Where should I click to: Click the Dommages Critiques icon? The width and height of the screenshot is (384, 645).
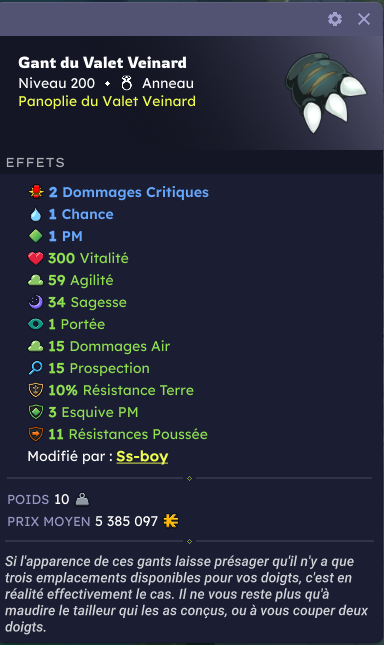[x=36, y=192]
